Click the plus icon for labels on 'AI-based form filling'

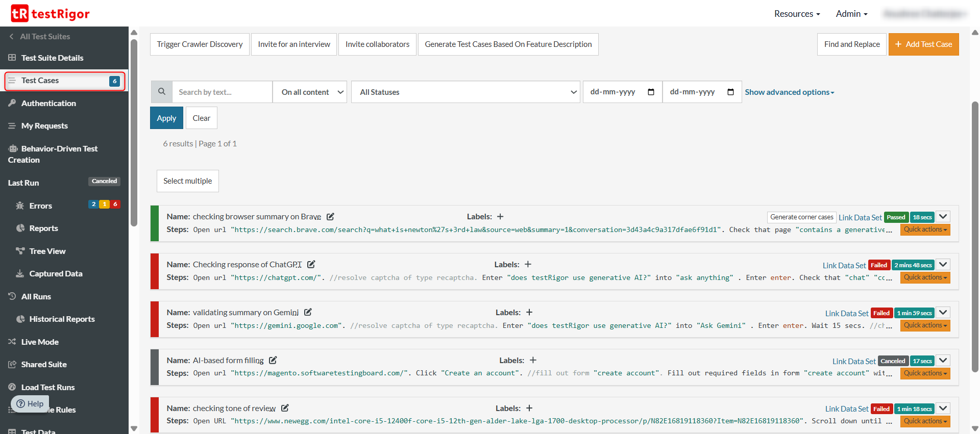[x=533, y=361]
